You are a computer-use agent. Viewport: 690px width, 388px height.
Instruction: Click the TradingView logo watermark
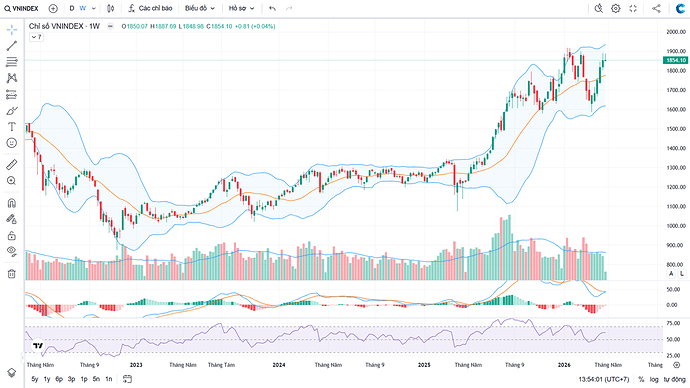(38, 346)
